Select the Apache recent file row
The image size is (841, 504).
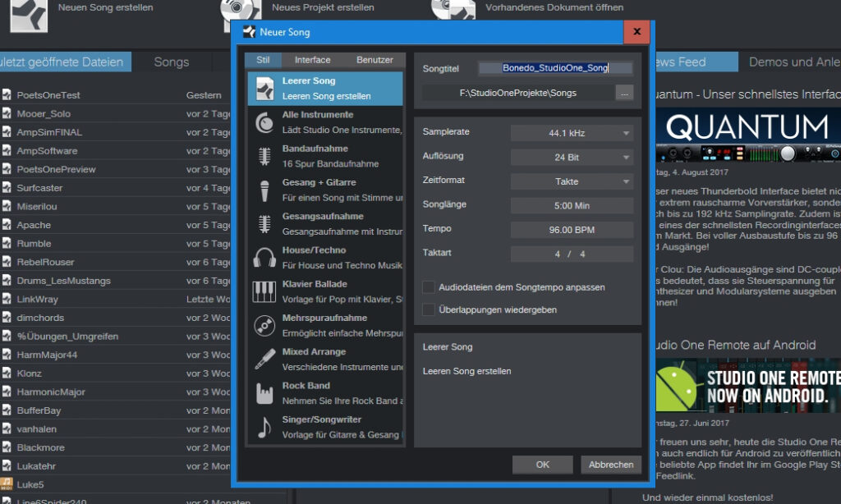coord(115,225)
